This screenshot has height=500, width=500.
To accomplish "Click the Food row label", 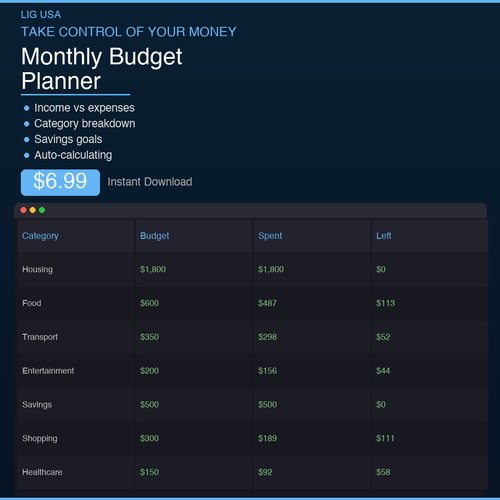I will (x=32, y=303).
